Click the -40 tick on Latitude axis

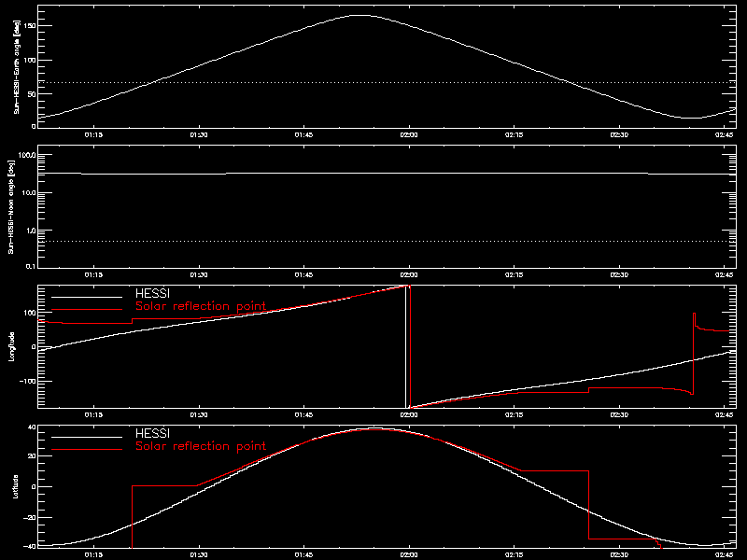pos(30,546)
